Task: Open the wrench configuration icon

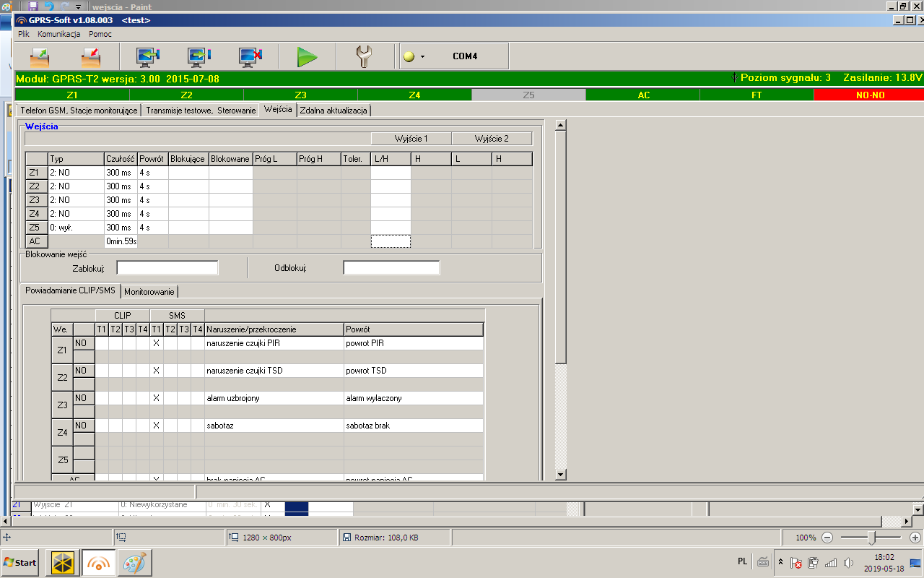Action: click(365, 56)
